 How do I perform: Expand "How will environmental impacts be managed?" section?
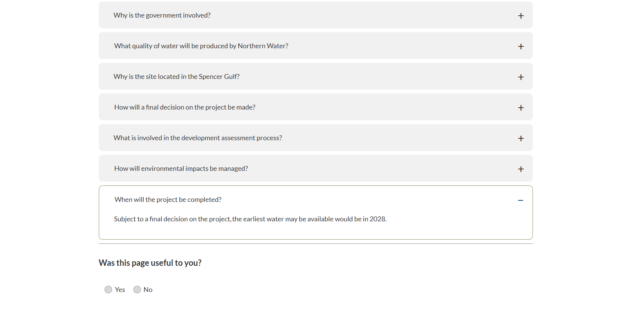(181, 168)
